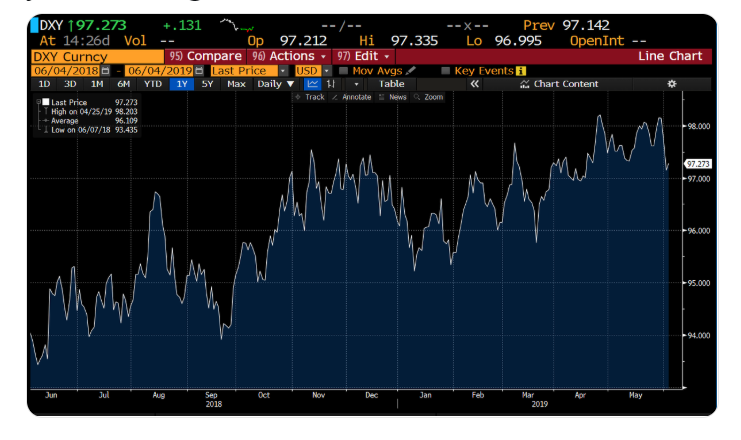Select the bar chart type icon

pyautogui.click(x=331, y=84)
